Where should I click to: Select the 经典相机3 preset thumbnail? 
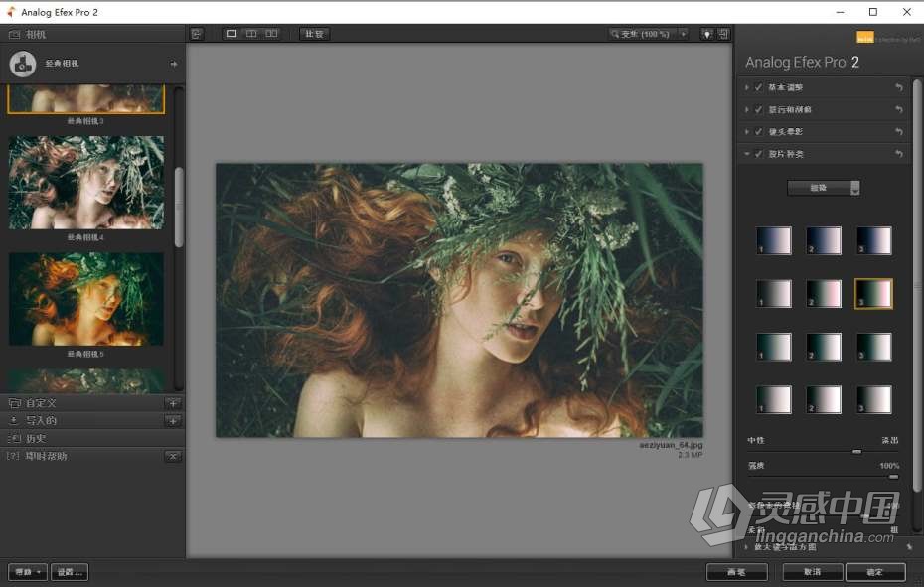[86, 98]
